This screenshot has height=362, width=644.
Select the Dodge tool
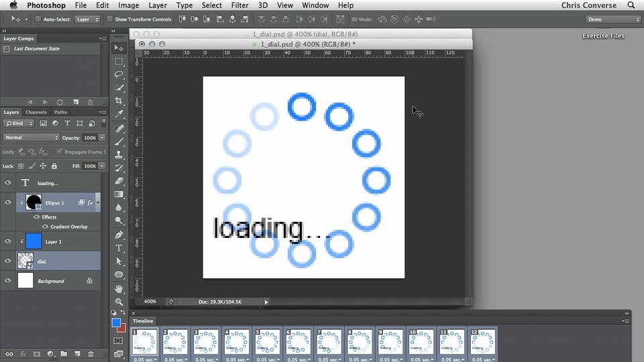(119, 221)
